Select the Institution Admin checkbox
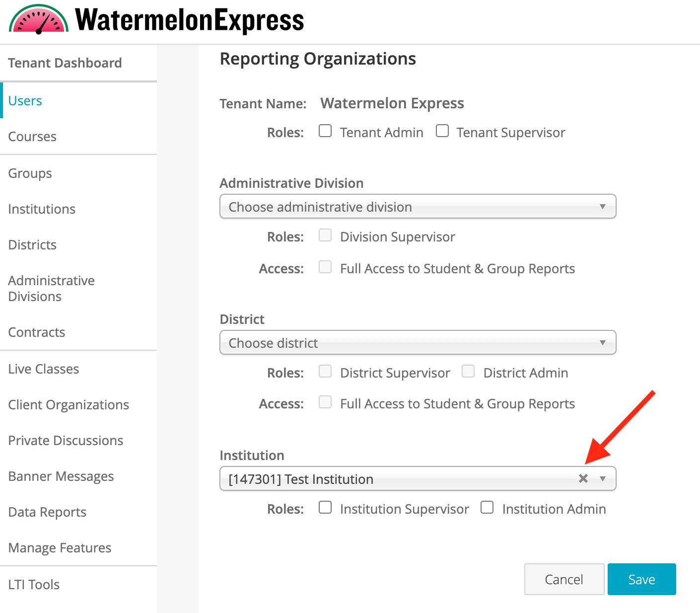This screenshot has width=700, height=613. pos(487,507)
